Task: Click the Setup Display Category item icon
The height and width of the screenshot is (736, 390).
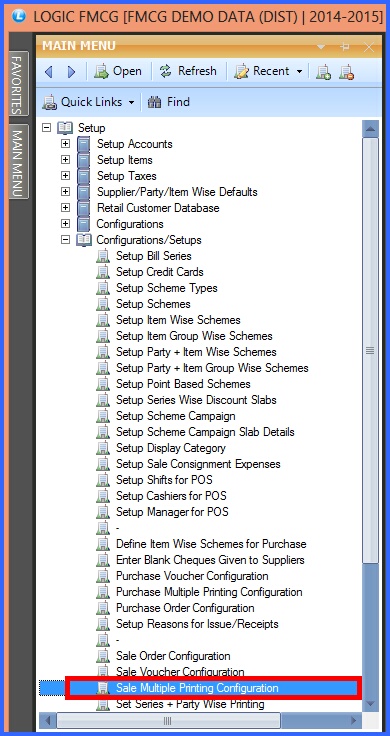Action: (103, 448)
